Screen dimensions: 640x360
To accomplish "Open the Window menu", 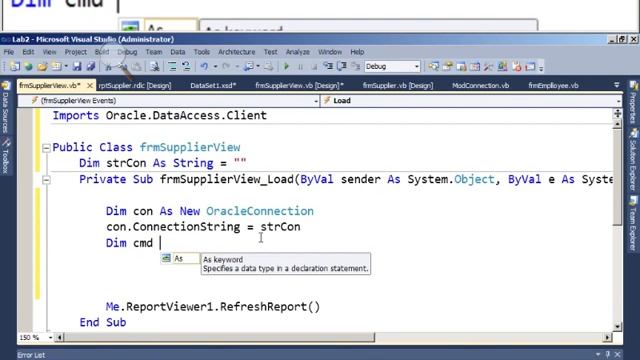I will 330,52.
